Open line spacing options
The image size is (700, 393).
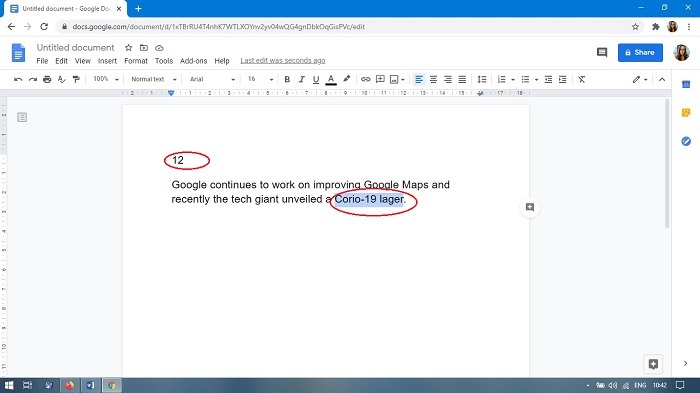482,79
